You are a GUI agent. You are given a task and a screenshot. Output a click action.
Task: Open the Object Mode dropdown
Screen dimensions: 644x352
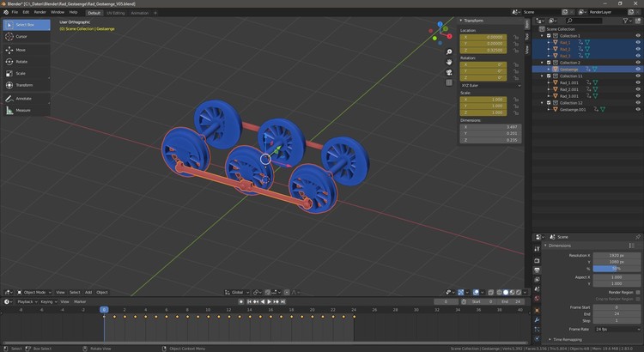pos(34,292)
